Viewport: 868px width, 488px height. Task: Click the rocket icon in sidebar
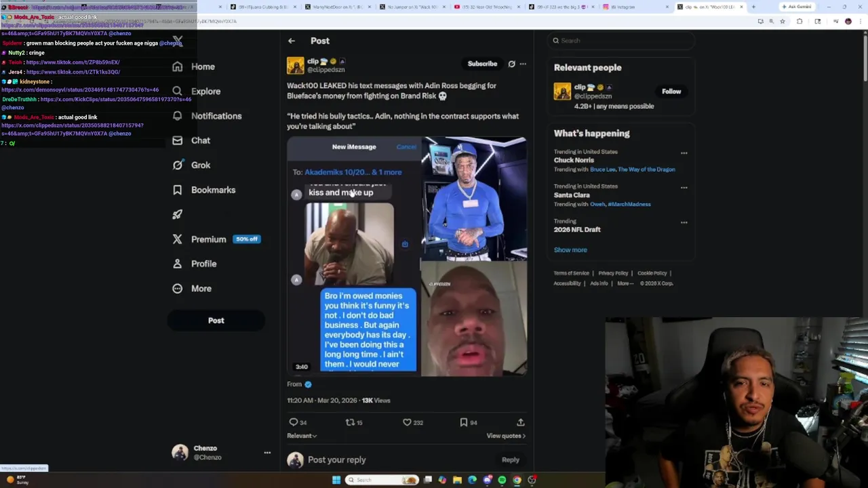pos(178,214)
